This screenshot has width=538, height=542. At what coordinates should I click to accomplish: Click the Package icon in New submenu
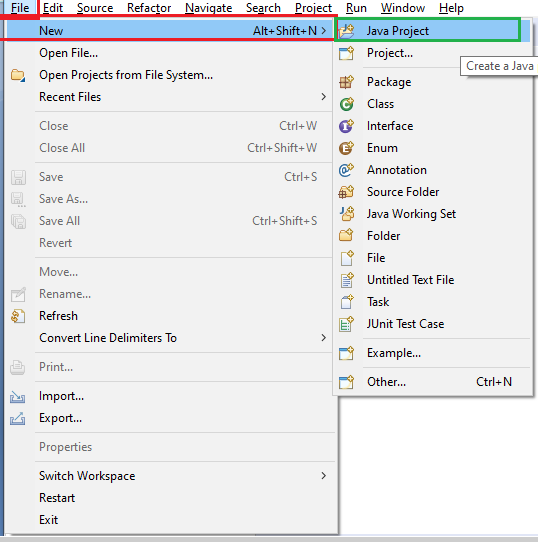click(346, 82)
